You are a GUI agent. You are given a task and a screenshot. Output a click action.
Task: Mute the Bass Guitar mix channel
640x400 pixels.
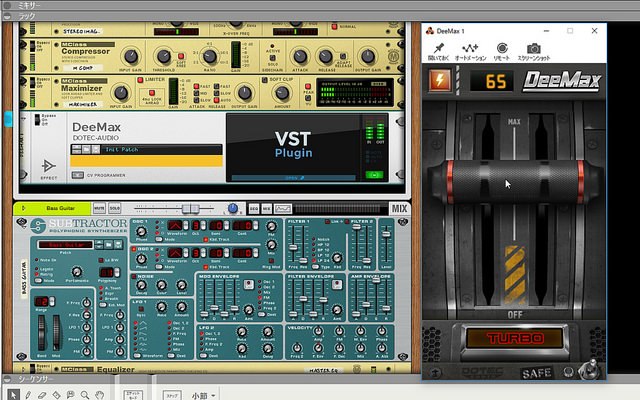(99, 208)
